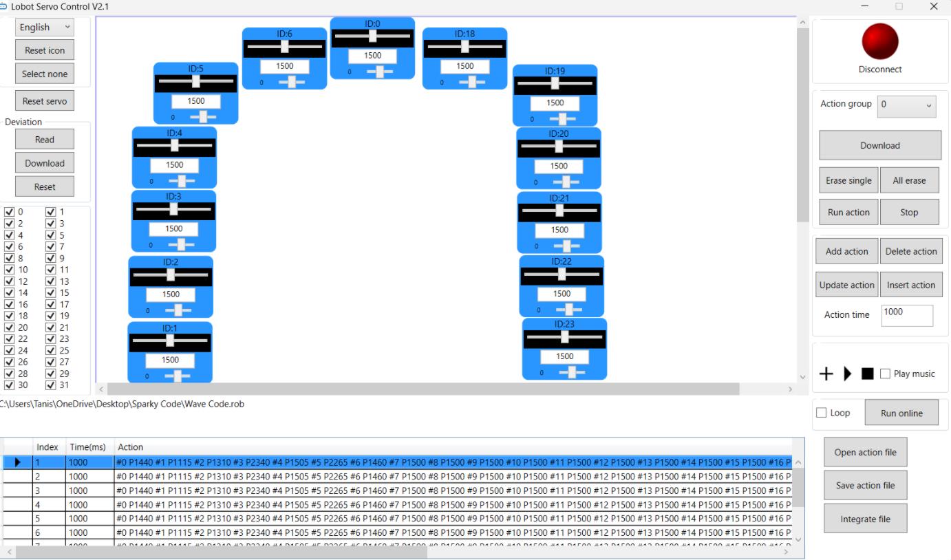Toggle the Loop checkbox
This screenshot has width=951, height=560.
[x=821, y=413]
